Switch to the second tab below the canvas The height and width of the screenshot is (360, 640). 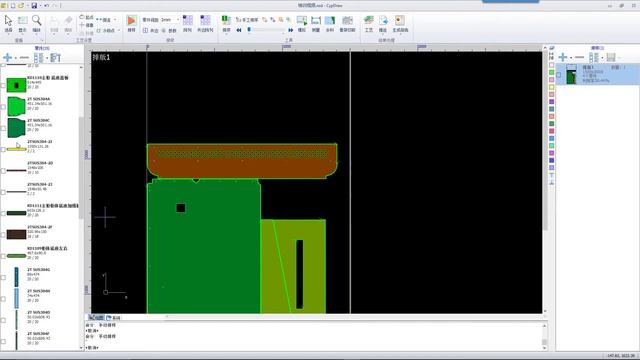(x=114, y=318)
